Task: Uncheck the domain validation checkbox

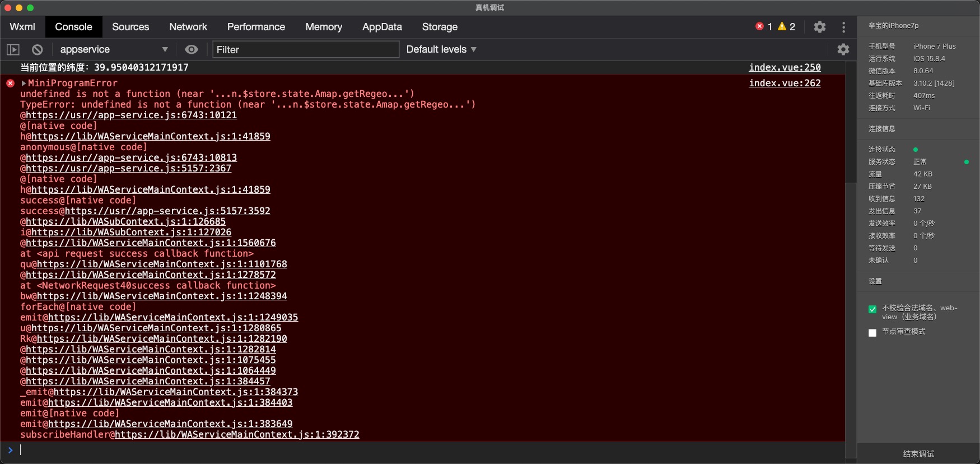Action: pos(872,309)
